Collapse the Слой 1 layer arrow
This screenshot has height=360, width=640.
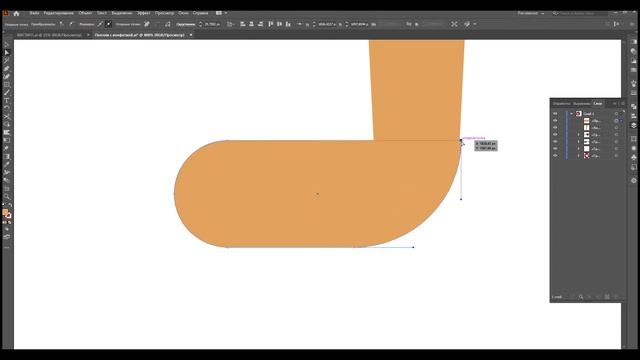click(x=571, y=113)
